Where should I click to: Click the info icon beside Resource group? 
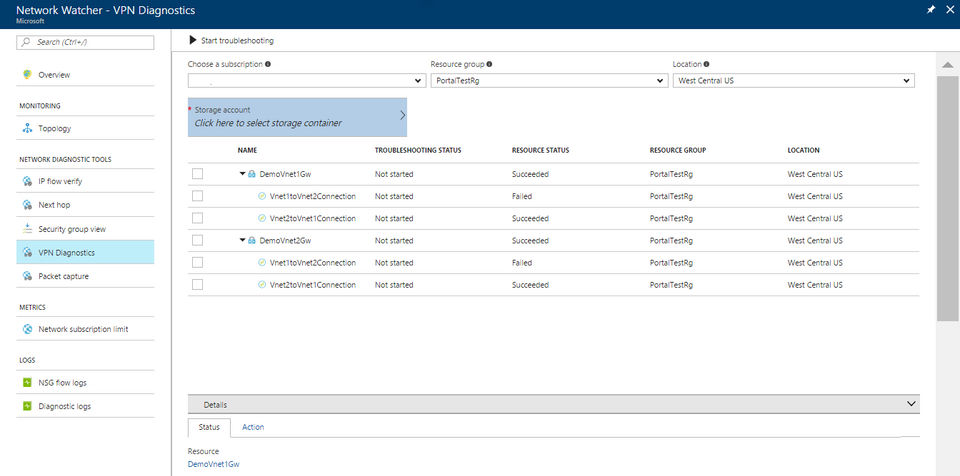[x=489, y=64]
